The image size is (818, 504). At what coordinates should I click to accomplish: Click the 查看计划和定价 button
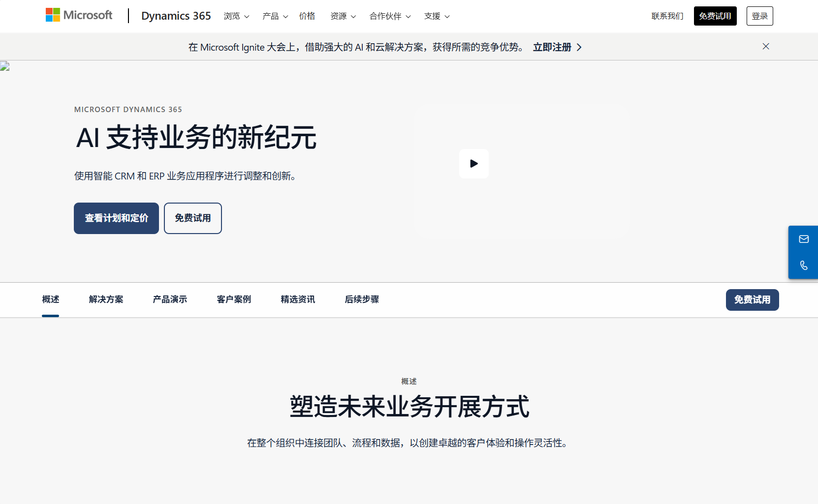116,218
